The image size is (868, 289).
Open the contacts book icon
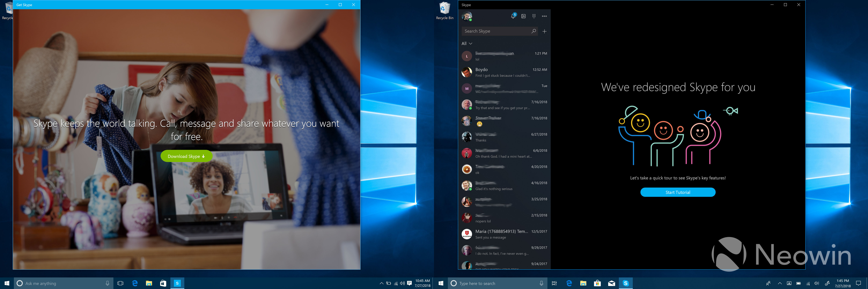point(523,16)
